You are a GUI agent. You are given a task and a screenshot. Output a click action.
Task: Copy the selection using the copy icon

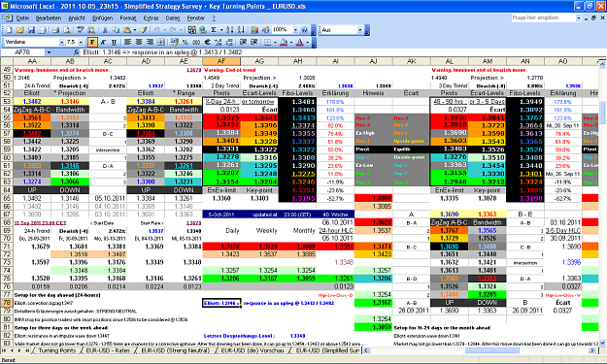pos(116,30)
